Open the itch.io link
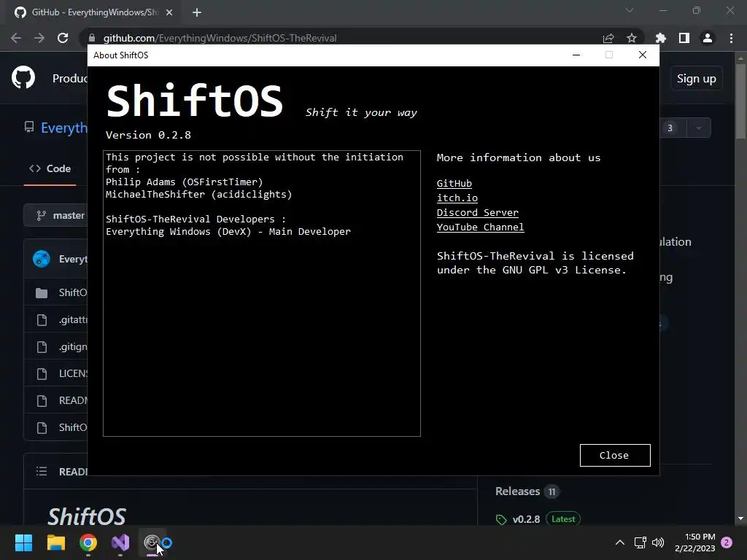The height and width of the screenshot is (560, 747). click(457, 198)
